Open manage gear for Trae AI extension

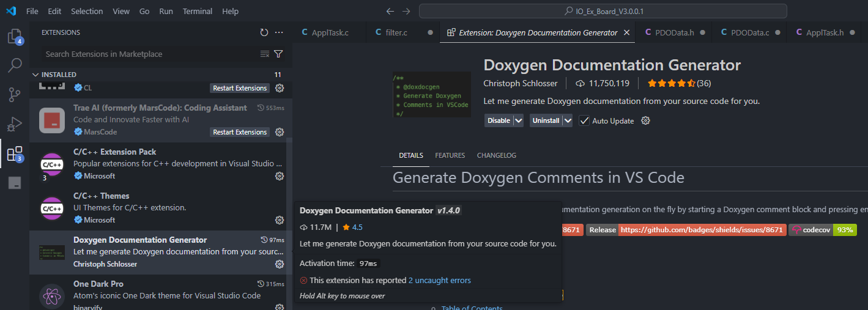(280, 132)
